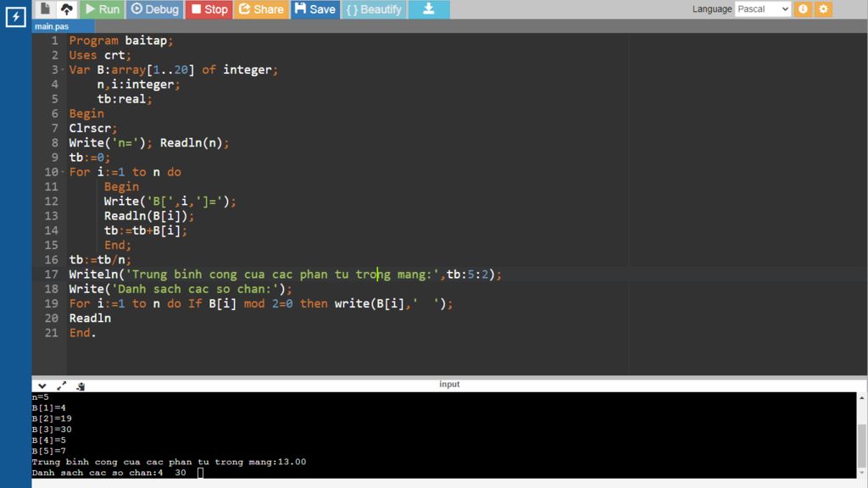Click 'B[3]=30' in console output
868x488 pixels.
click(52, 430)
